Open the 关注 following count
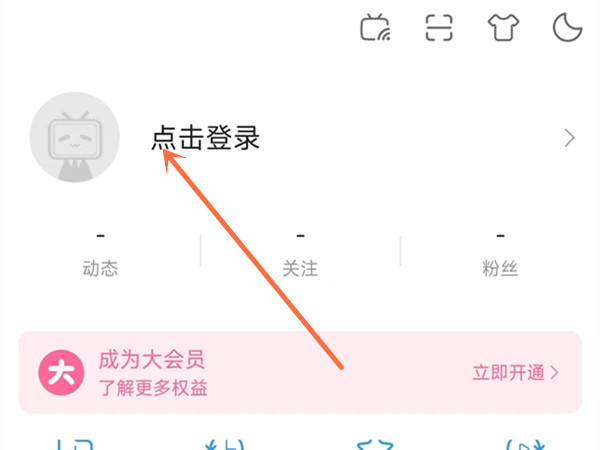This screenshot has height=450, width=600. click(x=300, y=268)
